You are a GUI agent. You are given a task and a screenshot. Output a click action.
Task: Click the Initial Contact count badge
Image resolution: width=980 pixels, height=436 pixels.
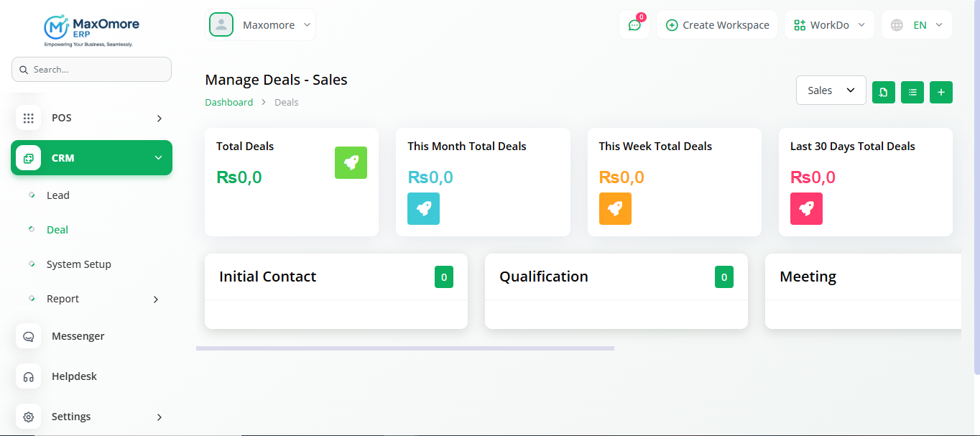pyautogui.click(x=444, y=277)
